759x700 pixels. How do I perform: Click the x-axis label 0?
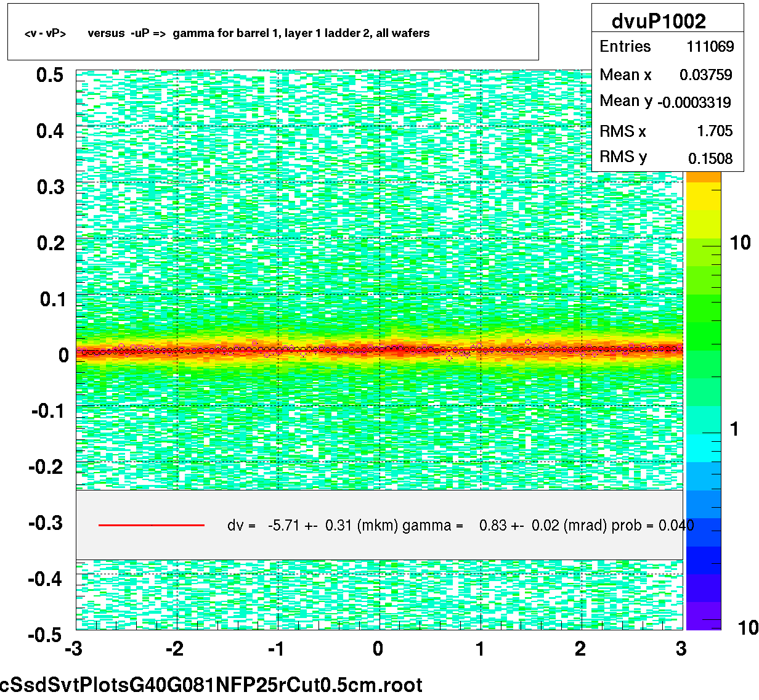[378, 649]
